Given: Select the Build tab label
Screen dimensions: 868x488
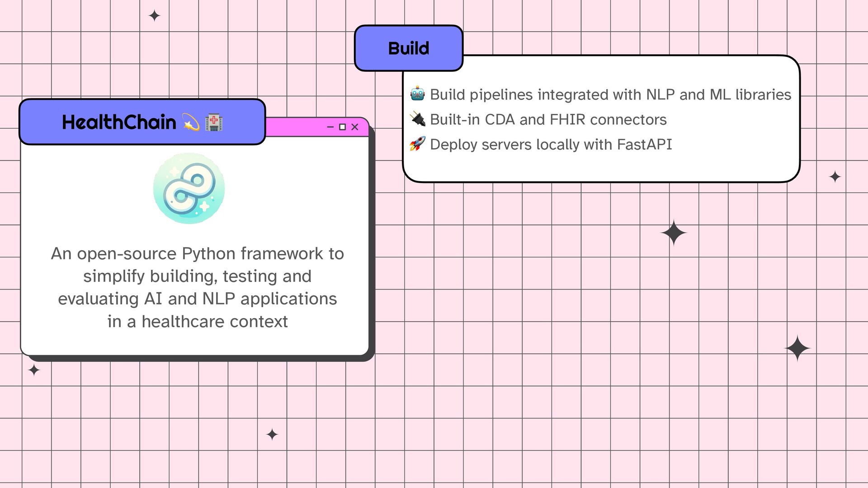Looking at the screenshot, I should 409,48.
